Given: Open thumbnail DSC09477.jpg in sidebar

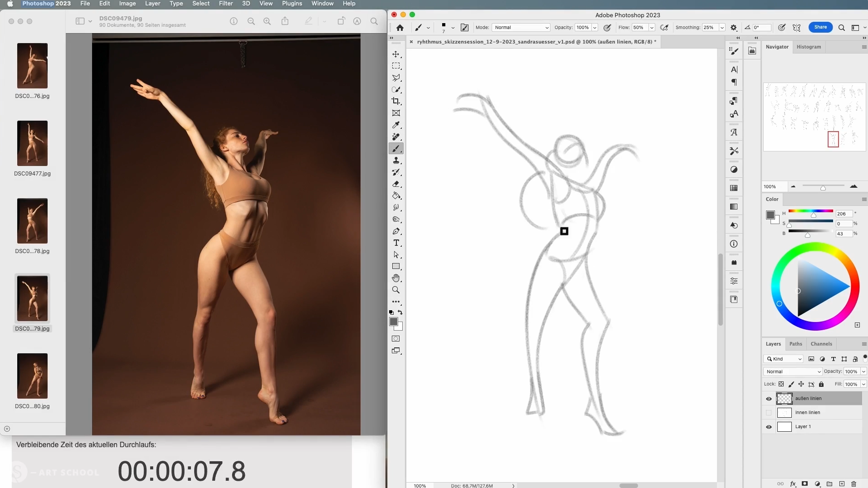Looking at the screenshot, I should click(32, 143).
